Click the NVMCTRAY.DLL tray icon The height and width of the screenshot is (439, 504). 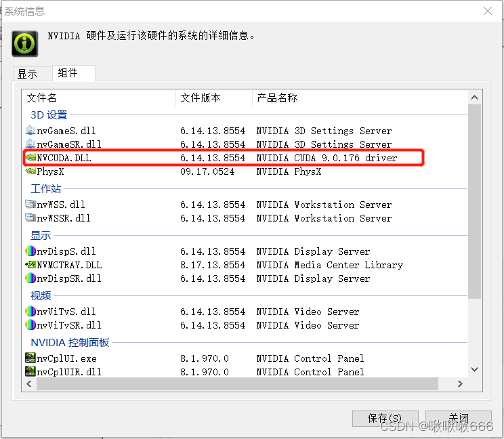coord(30,264)
